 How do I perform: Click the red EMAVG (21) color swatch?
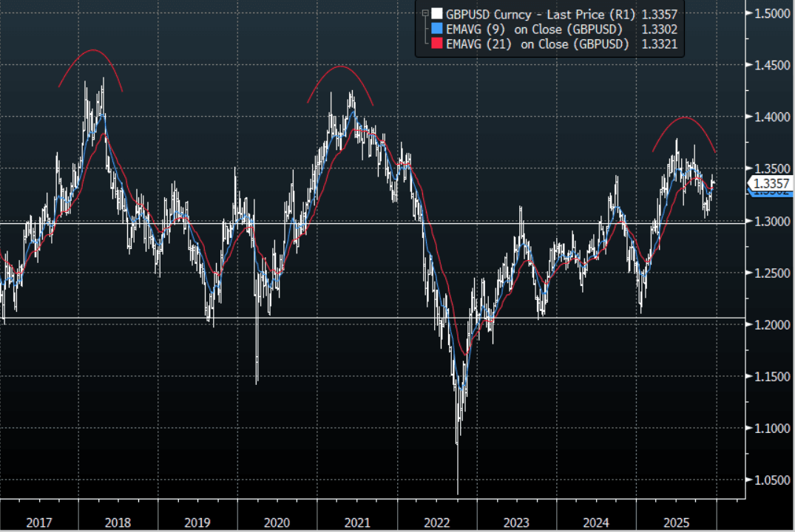tap(437, 44)
